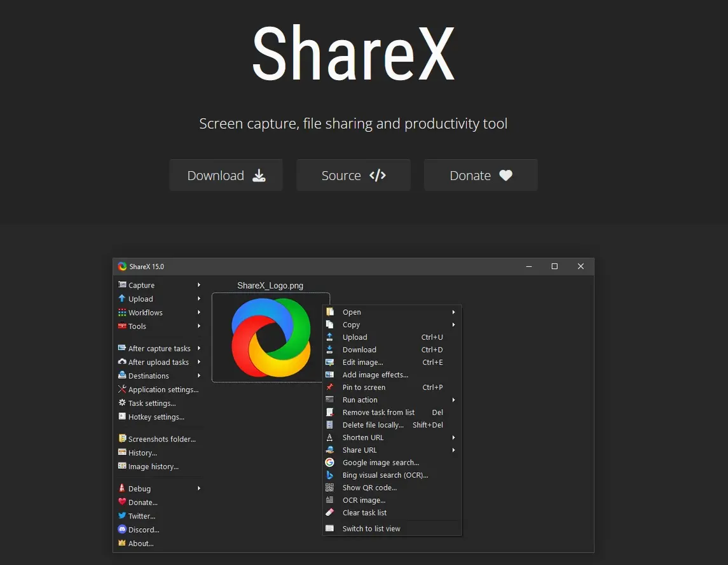This screenshot has width=728, height=565.
Task: Open the Discord icon in sidebar
Action: coord(122,529)
